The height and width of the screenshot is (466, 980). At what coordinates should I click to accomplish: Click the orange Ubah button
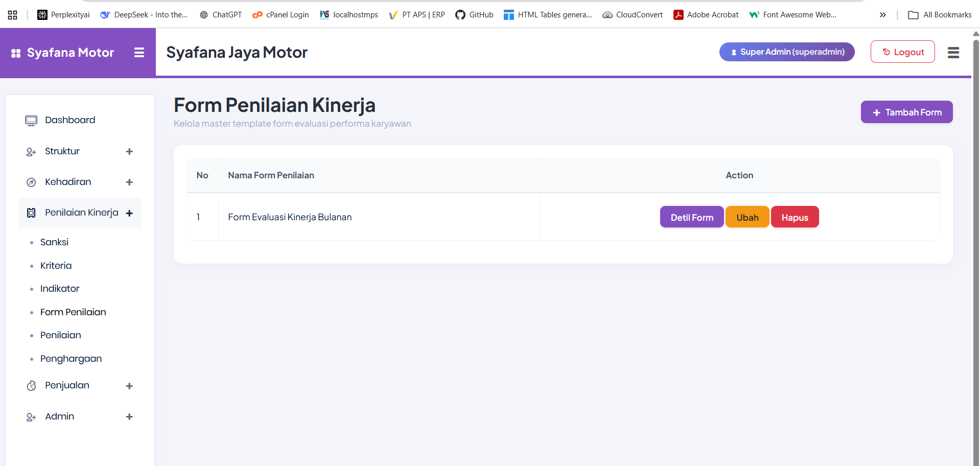click(748, 217)
